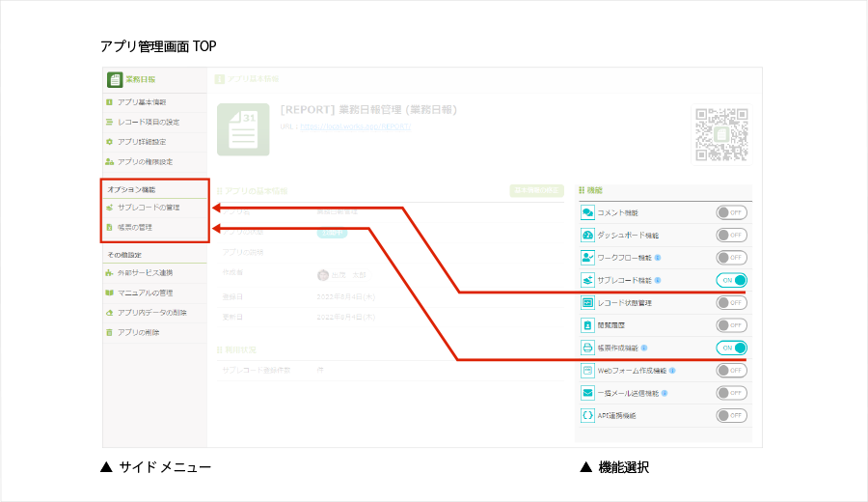
Task: Click the コメント機能 speech bubble icon
Action: 587,212
